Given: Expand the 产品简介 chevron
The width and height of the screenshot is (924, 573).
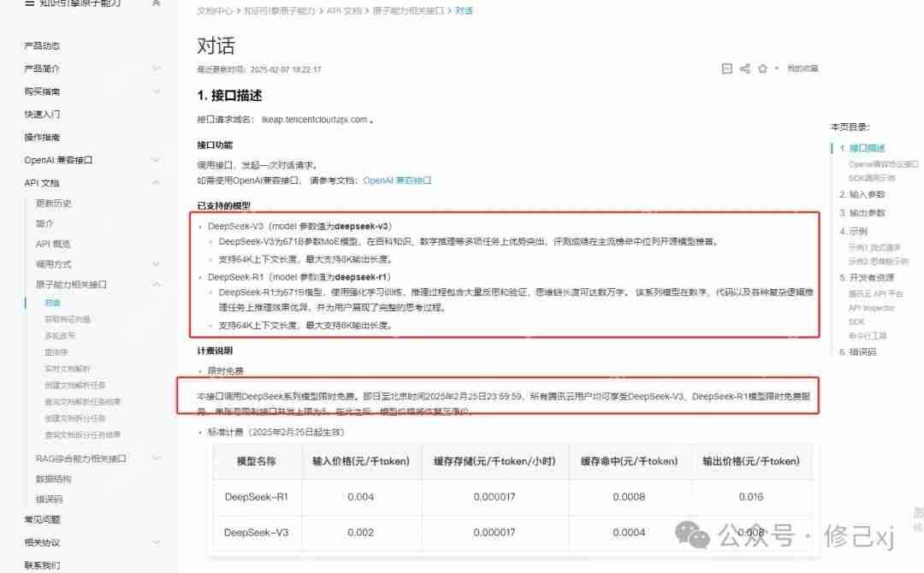Looking at the screenshot, I should click(x=157, y=68).
